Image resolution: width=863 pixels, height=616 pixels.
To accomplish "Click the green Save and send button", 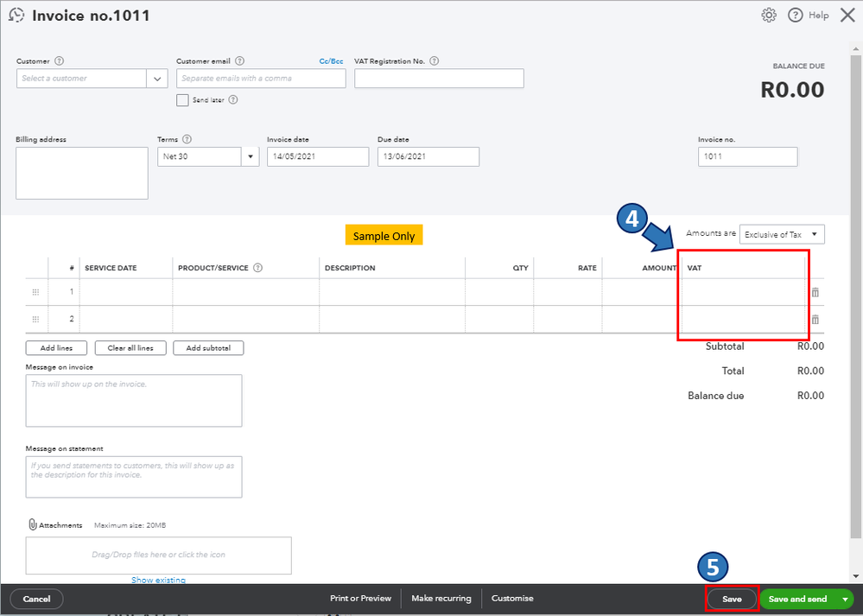I will (797, 599).
